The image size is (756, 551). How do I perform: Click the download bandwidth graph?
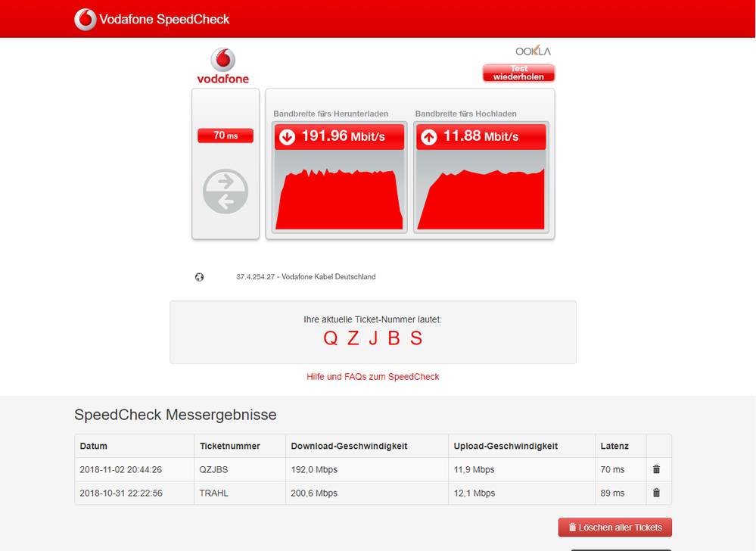[x=340, y=191]
